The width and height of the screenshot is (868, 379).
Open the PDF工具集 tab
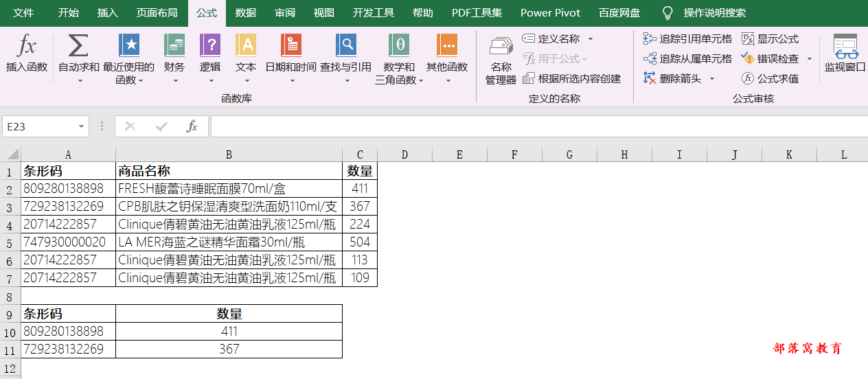click(x=477, y=13)
